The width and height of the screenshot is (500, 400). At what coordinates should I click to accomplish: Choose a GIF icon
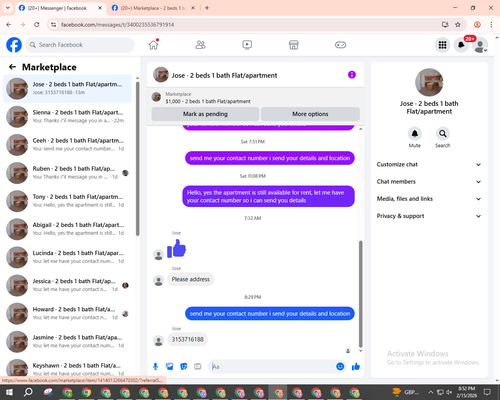(198, 367)
